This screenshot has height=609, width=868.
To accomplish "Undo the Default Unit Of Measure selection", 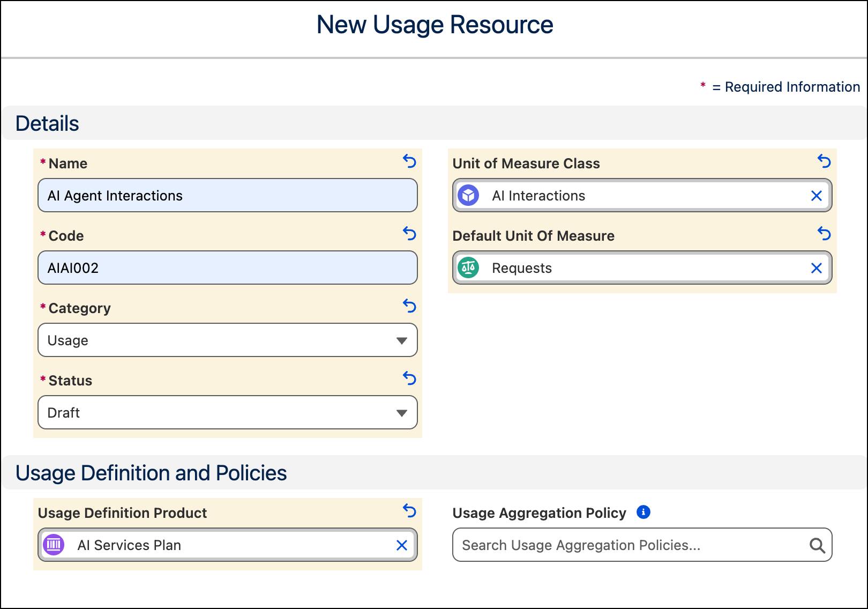I will (x=824, y=233).
